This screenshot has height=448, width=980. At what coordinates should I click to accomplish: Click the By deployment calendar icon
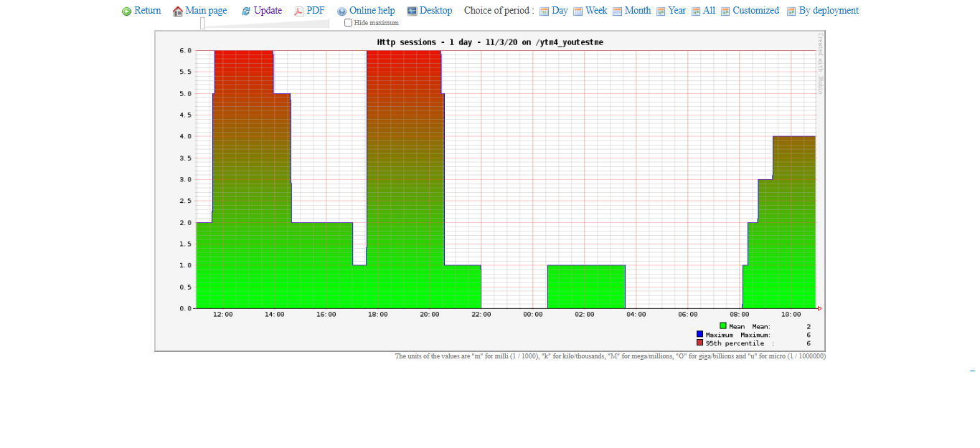tap(791, 11)
